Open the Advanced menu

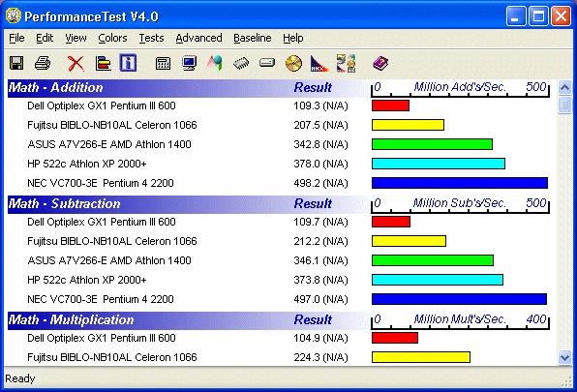(198, 38)
